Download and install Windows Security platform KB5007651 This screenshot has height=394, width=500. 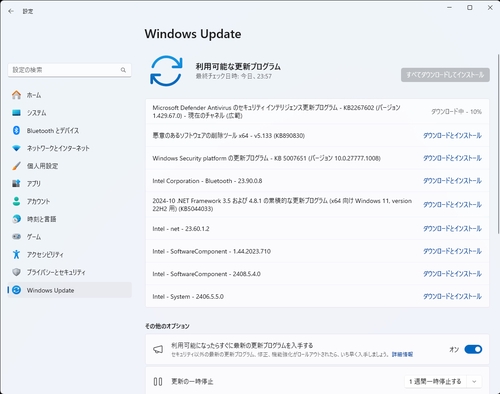click(452, 158)
